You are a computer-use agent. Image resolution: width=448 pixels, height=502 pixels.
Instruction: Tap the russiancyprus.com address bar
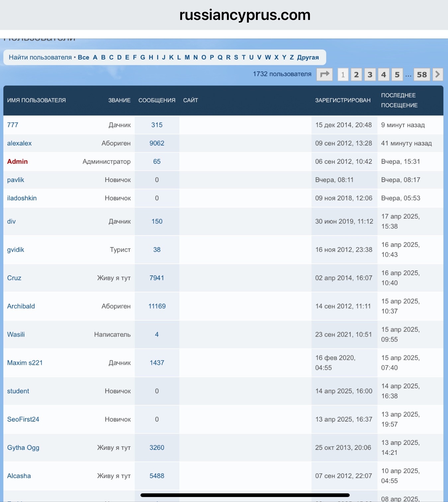pyautogui.click(x=245, y=15)
